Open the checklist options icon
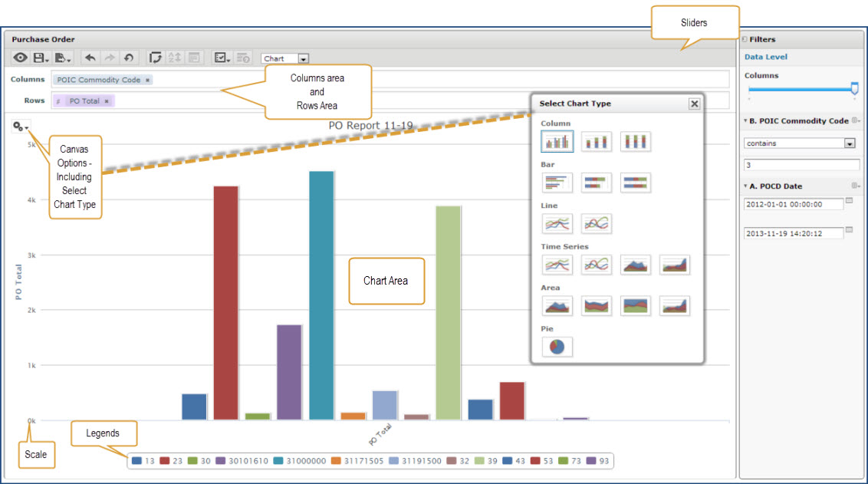 click(222, 58)
